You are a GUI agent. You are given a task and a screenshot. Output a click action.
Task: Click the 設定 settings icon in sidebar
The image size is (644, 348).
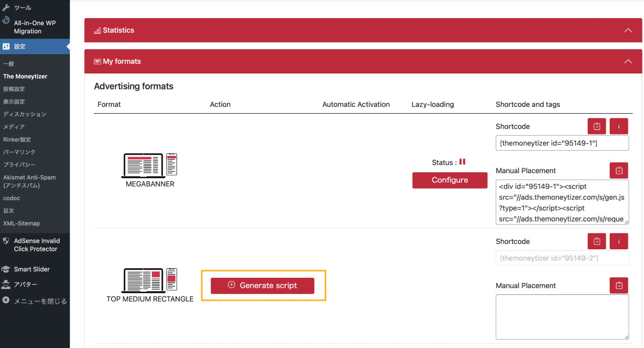(x=6, y=47)
